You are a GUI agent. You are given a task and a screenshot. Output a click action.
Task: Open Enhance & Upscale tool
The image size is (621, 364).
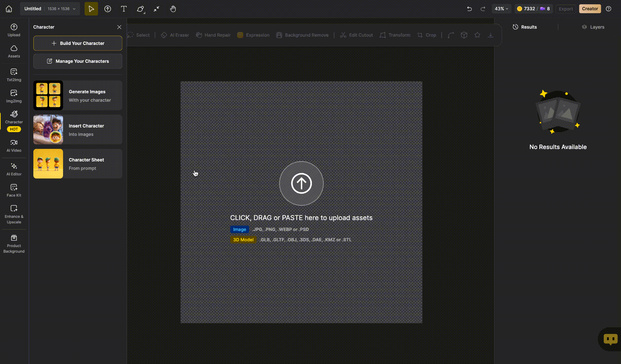point(14,214)
